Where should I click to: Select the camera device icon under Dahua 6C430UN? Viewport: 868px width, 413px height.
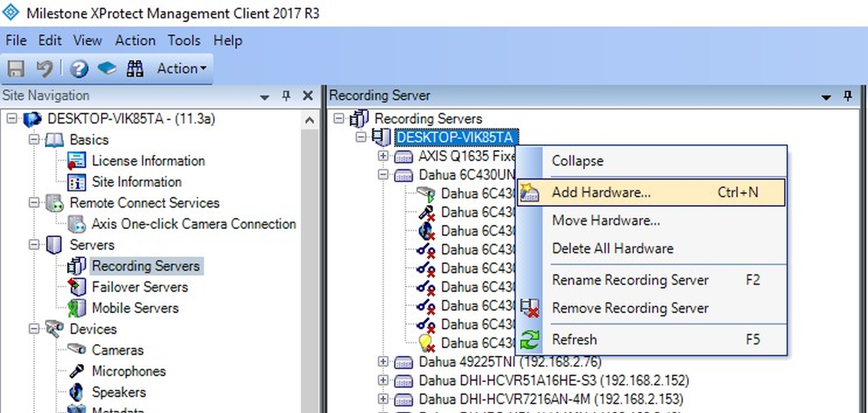click(x=426, y=194)
